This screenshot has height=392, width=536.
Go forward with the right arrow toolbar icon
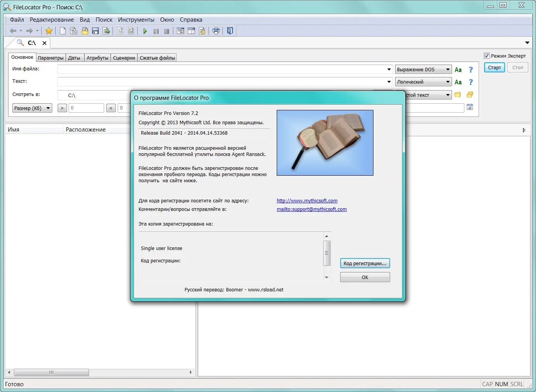pyautogui.click(x=29, y=31)
